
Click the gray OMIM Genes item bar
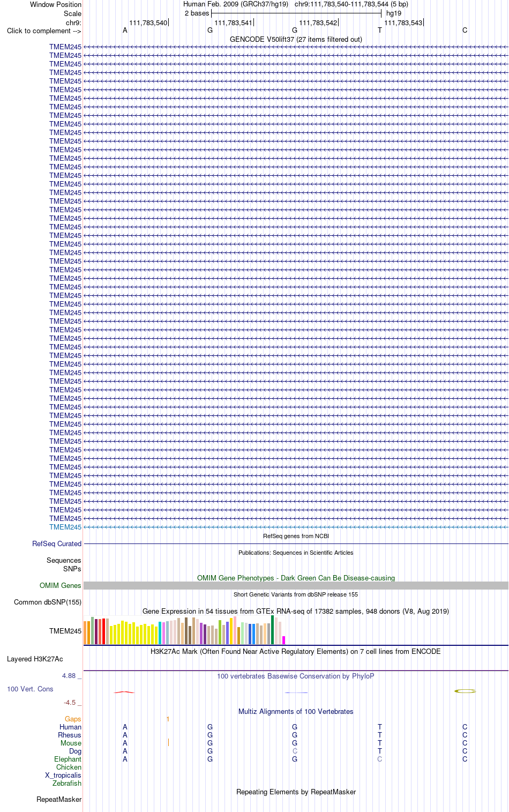point(296,586)
